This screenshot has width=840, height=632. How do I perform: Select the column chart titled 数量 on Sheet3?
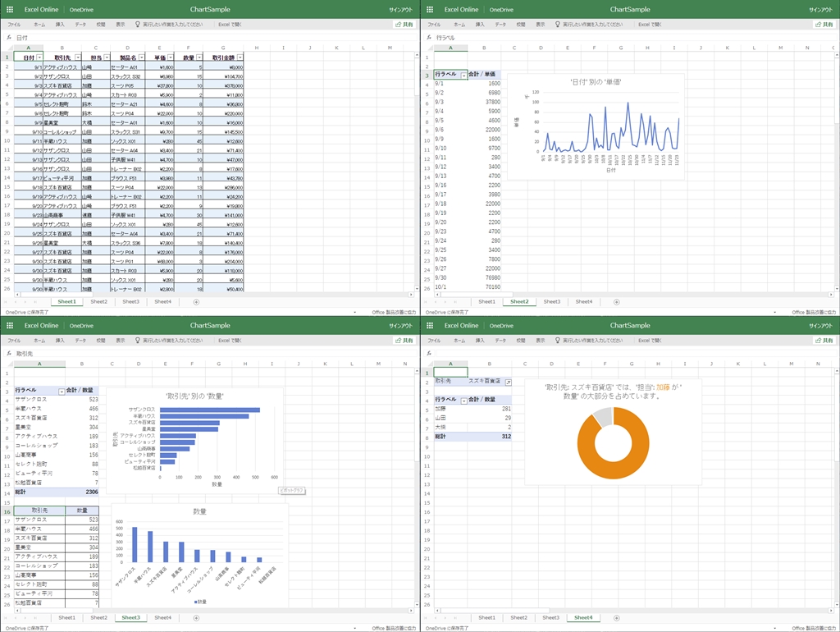pyautogui.click(x=199, y=556)
